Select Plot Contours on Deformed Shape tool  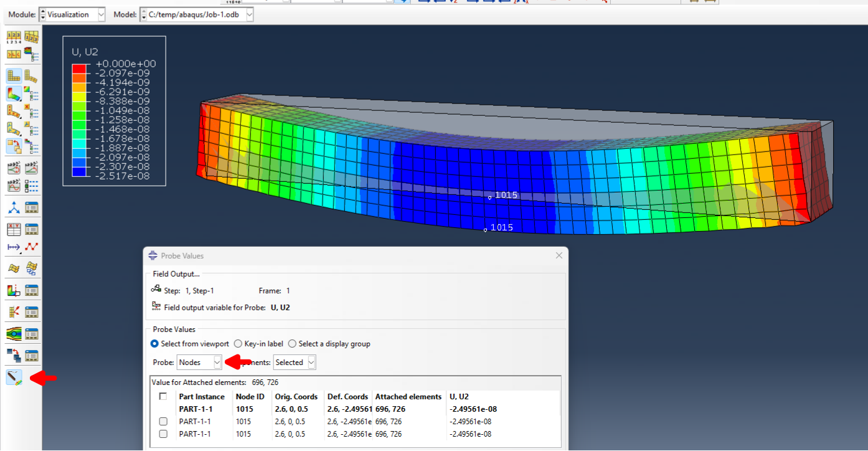pyautogui.click(x=14, y=94)
